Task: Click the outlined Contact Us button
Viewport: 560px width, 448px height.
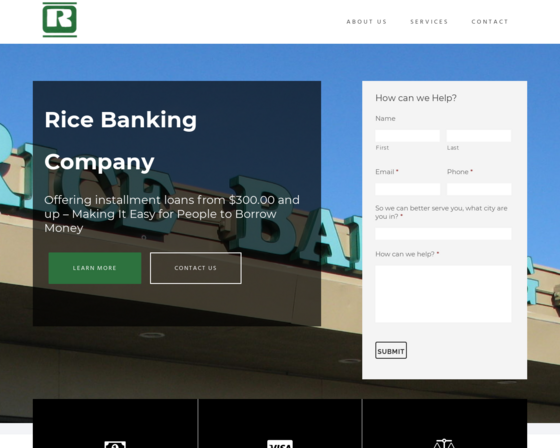Action: point(196,268)
